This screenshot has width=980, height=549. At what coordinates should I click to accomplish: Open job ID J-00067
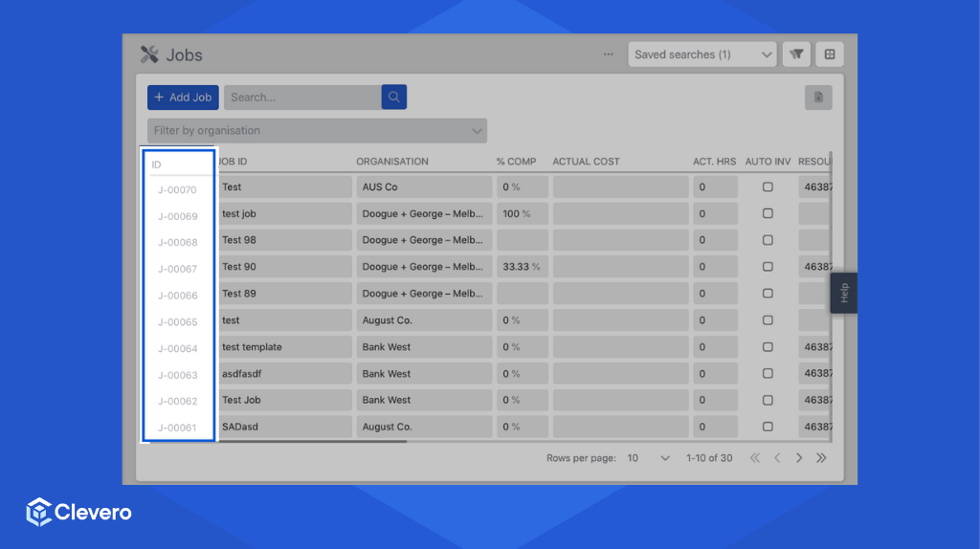click(177, 269)
